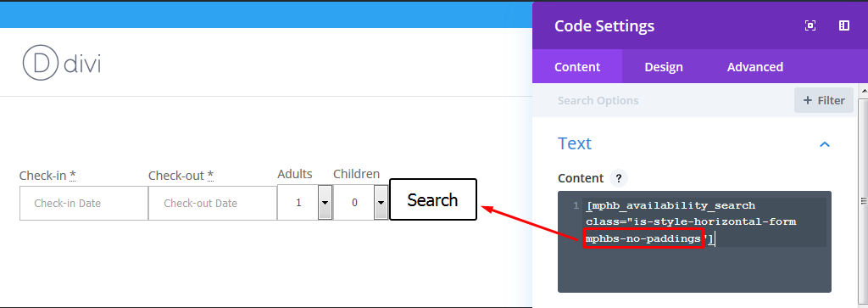Screen dimensions: 868x308
Task: Click the fullscreen expand modal icon
Action: point(810,25)
